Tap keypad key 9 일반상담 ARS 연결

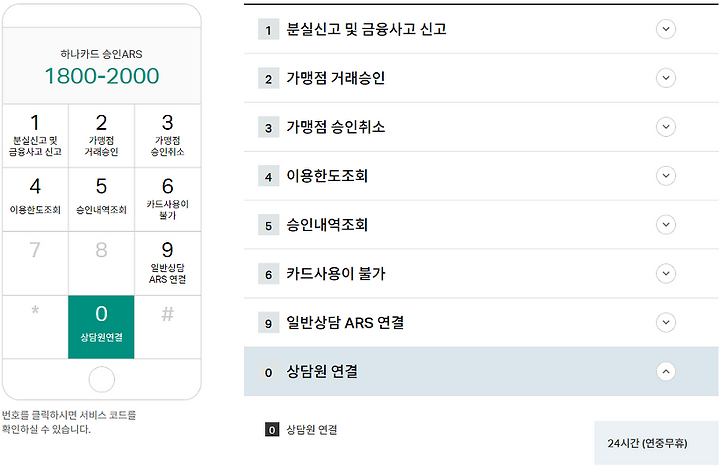click(168, 263)
